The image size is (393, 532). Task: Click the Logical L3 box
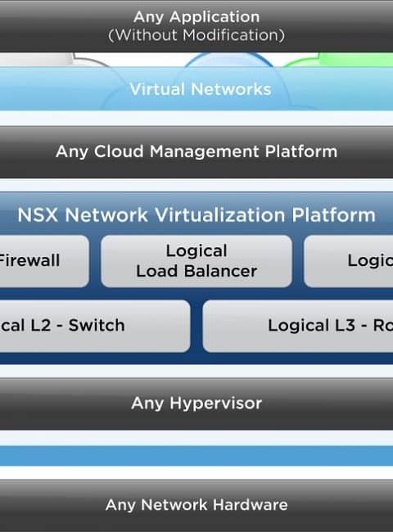[x=298, y=326]
